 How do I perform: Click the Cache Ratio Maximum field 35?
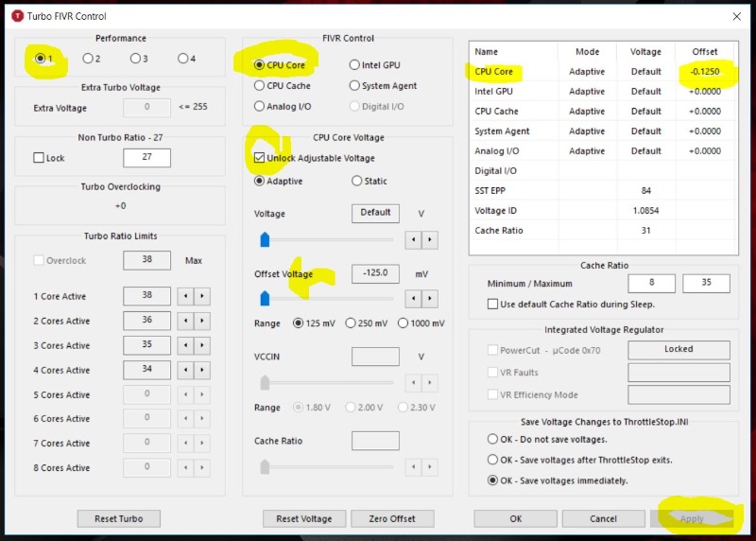706,283
